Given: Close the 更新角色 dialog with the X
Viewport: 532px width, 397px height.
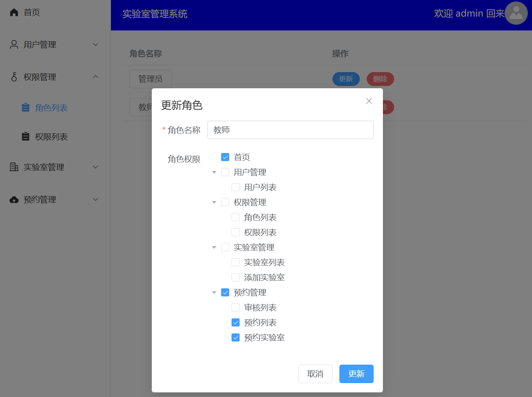Looking at the screenshot, I should point(369,101).
